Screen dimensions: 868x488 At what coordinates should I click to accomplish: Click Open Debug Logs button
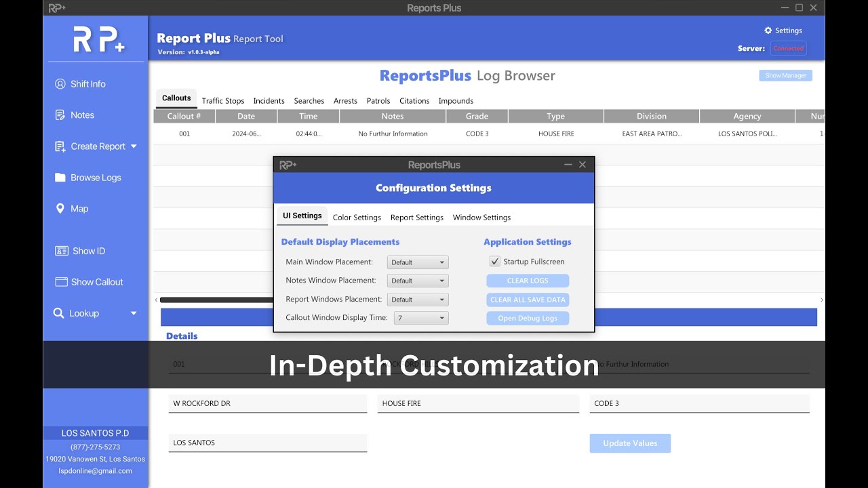pos(528,318)
